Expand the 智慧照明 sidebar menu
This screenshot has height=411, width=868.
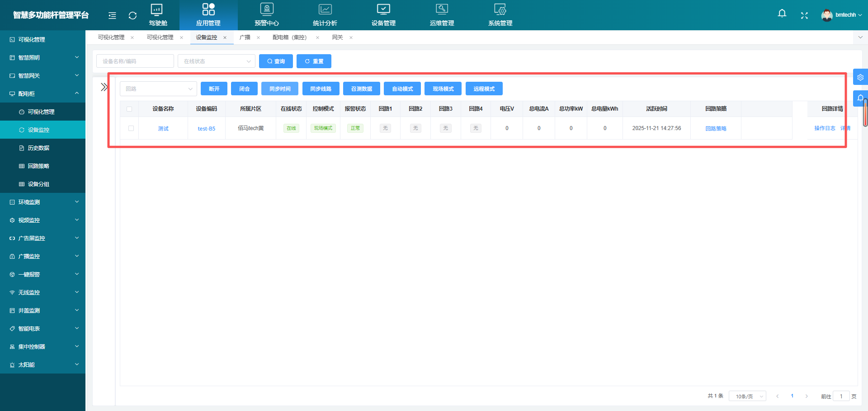click(43, 57)
